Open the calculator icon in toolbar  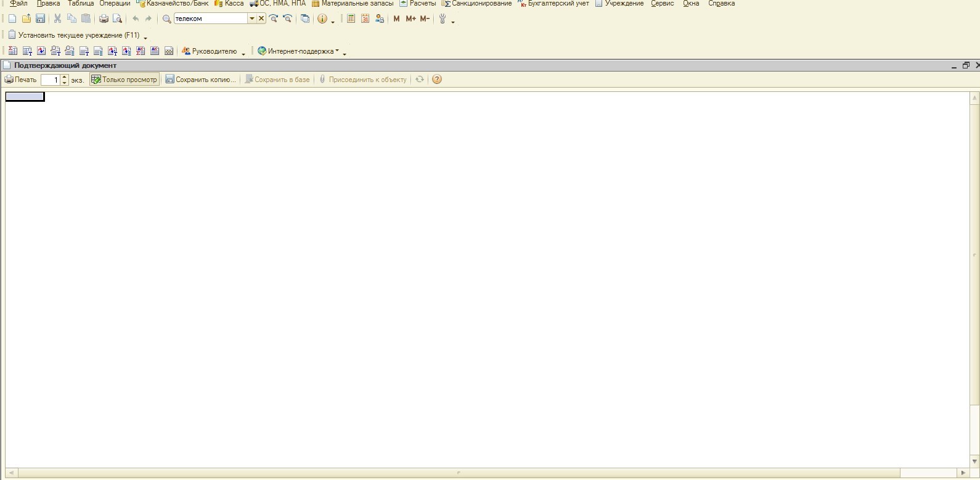coord(351,19)
